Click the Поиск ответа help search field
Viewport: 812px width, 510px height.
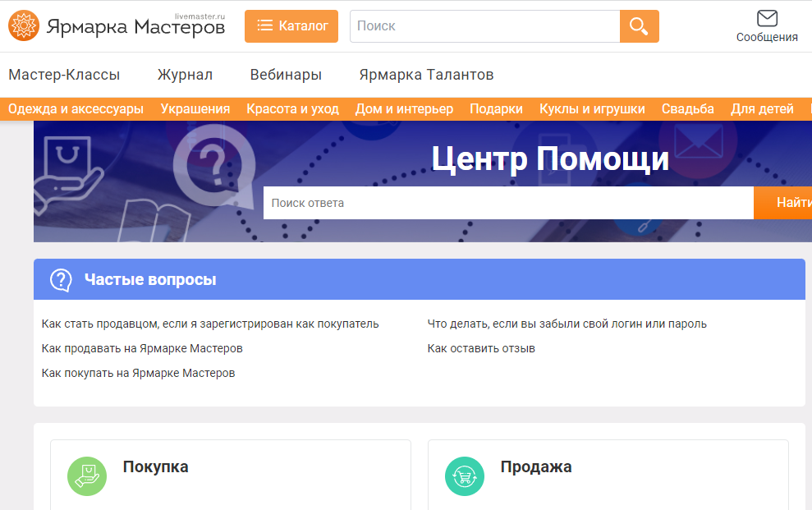pyautogui.click(x=507, y=203)
